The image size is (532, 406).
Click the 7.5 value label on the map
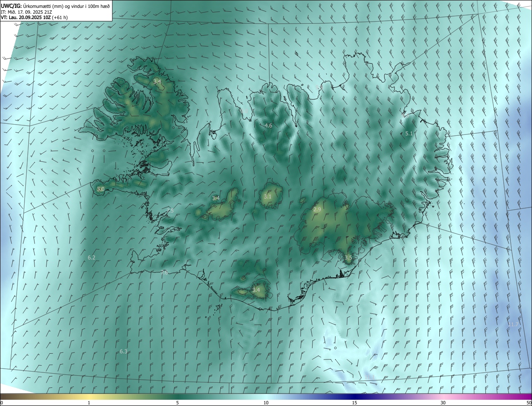[170, 211]
